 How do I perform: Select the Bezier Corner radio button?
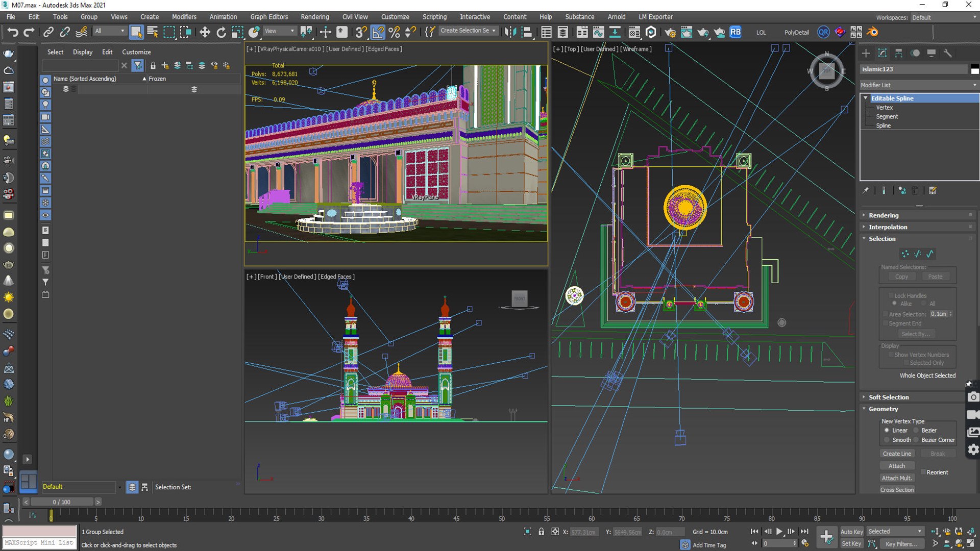click(x=916, y=440)
